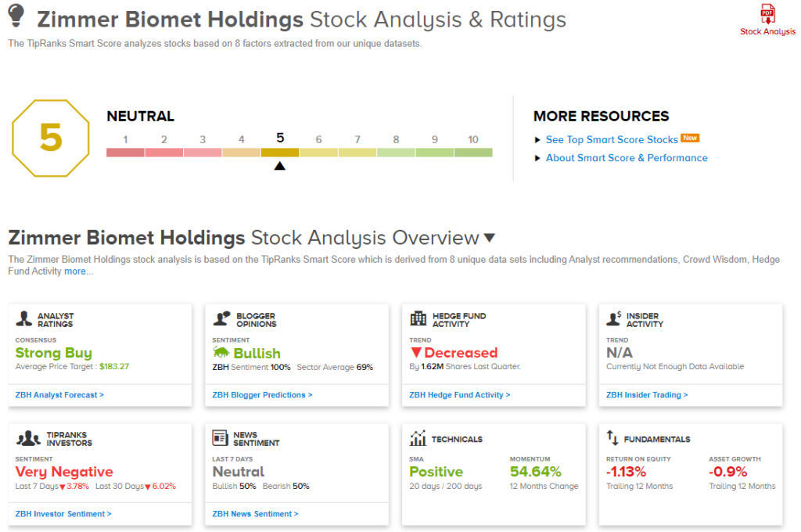Open About Smart Score & Performance
This screenshot has width=801, height=532.
[626, 157]
